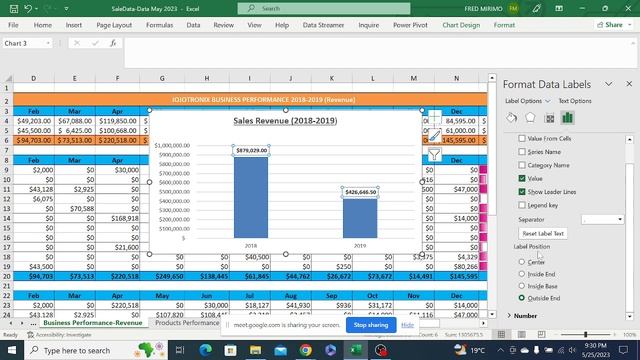Click the Undo arrow icon
Screen dimensions: 640x360
pyautogui.click(x=28, y=9)
